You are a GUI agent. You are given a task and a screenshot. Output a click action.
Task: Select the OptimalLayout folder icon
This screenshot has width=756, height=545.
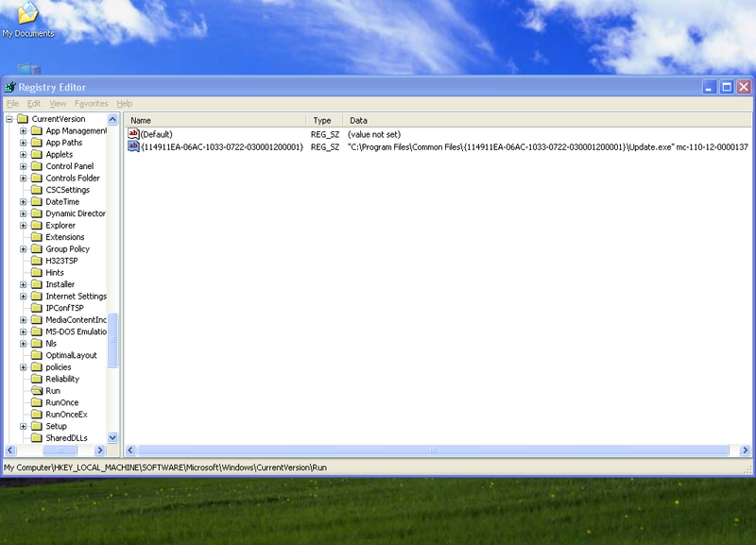pos(37,355)
